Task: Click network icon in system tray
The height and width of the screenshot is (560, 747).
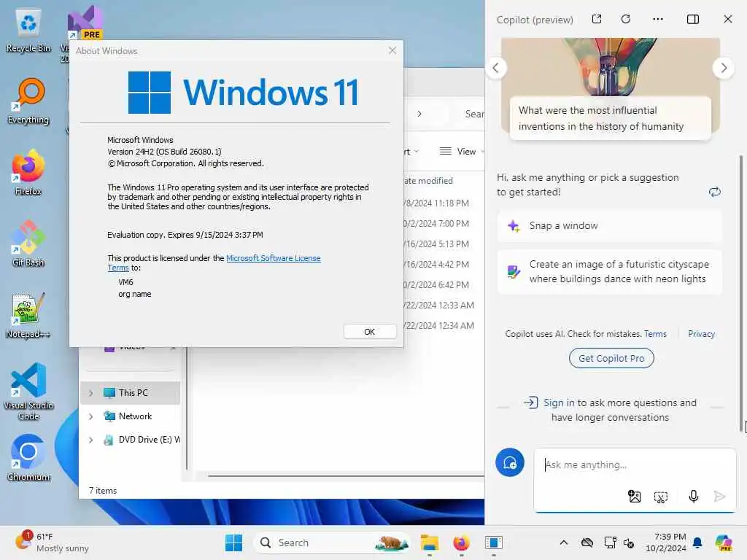Action: click(610, 542)
